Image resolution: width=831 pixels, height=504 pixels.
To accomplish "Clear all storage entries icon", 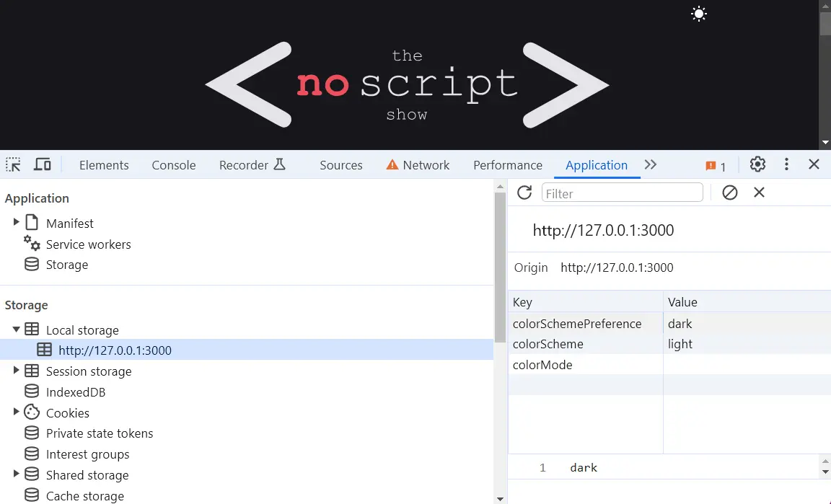I will [730, 193].
